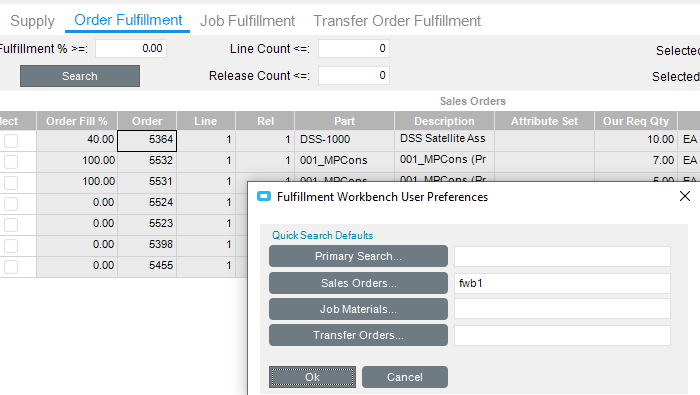Screen dimensions: 700x395
Task: Check the select box for order 5455
Action: (x=11, y=266)
